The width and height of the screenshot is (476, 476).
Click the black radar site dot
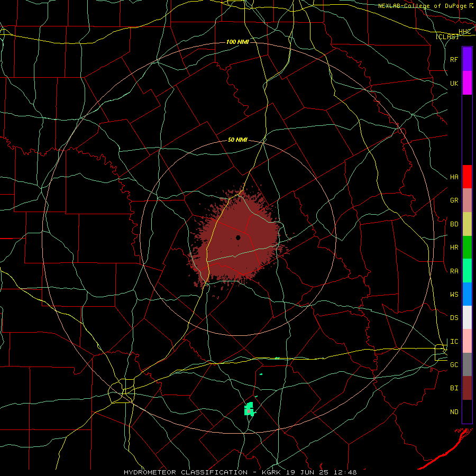238,237
